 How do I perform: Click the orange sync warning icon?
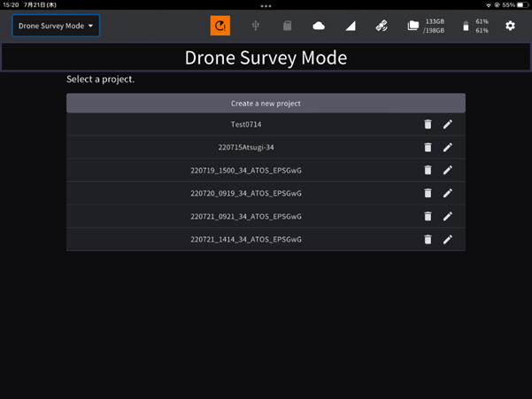coord(220,26)
